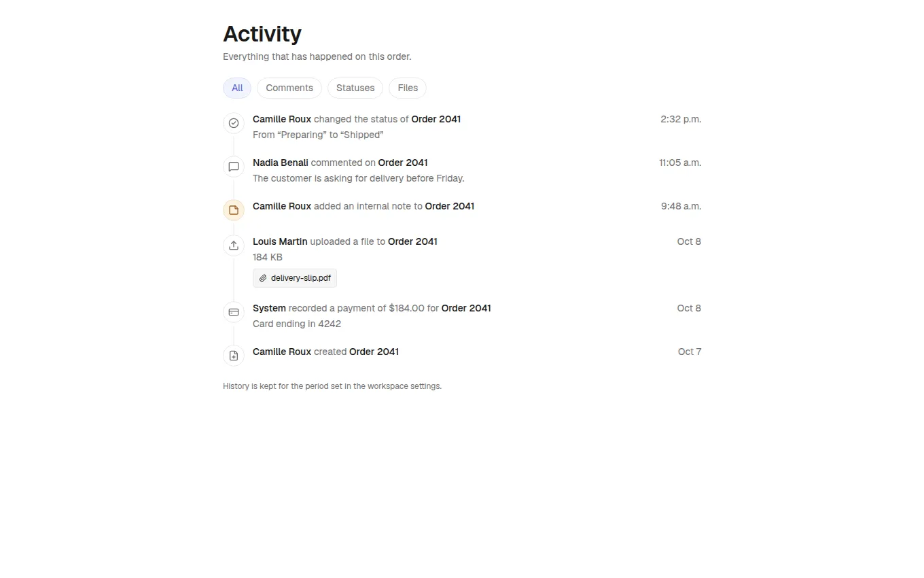Click Camille Roux in the status change entry
Viewport: 924px width, 578px height.
(282, 119)
